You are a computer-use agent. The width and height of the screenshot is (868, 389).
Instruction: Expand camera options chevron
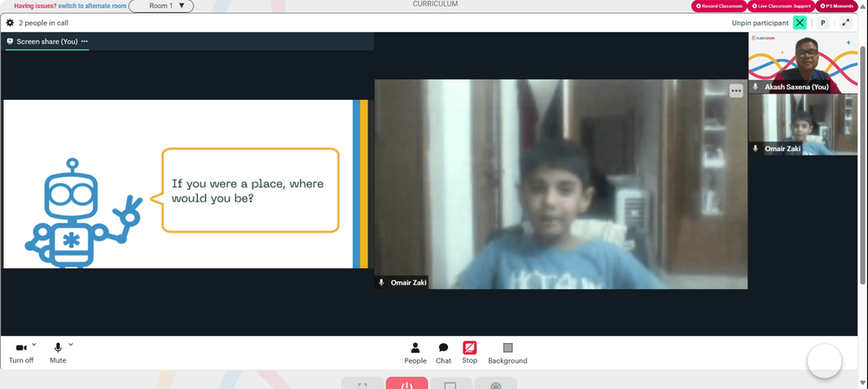click(x=35, y=344)
